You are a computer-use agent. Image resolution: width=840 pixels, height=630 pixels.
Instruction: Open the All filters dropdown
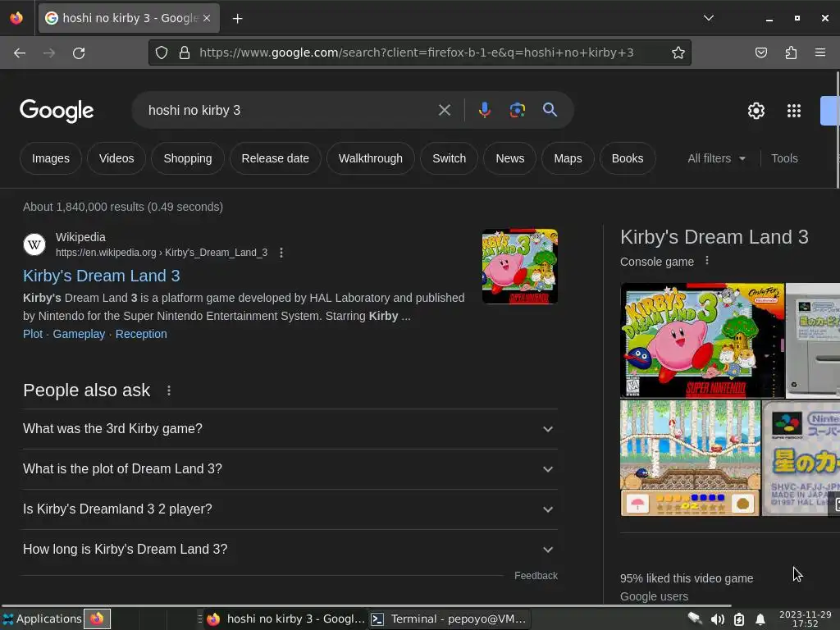[x=716, y=158]
